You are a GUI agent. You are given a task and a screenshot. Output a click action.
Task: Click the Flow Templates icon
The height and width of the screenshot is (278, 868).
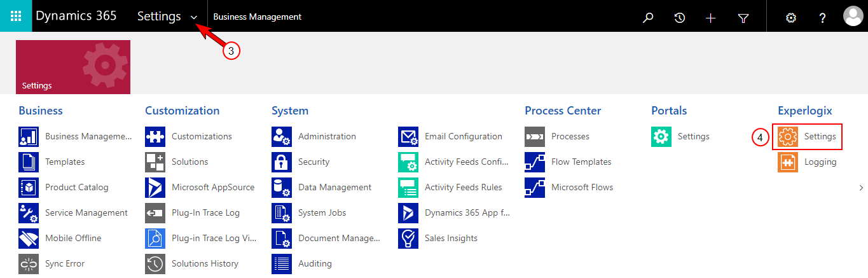(535, 162)
